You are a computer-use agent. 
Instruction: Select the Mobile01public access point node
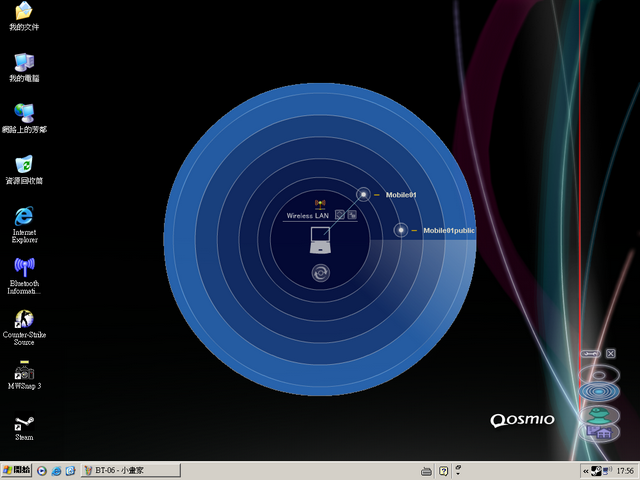click(401, 230)
